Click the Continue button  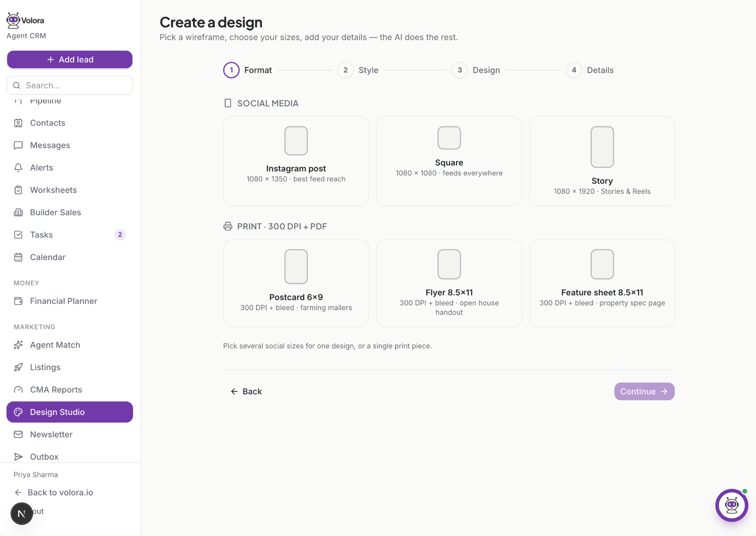[644, 391]
